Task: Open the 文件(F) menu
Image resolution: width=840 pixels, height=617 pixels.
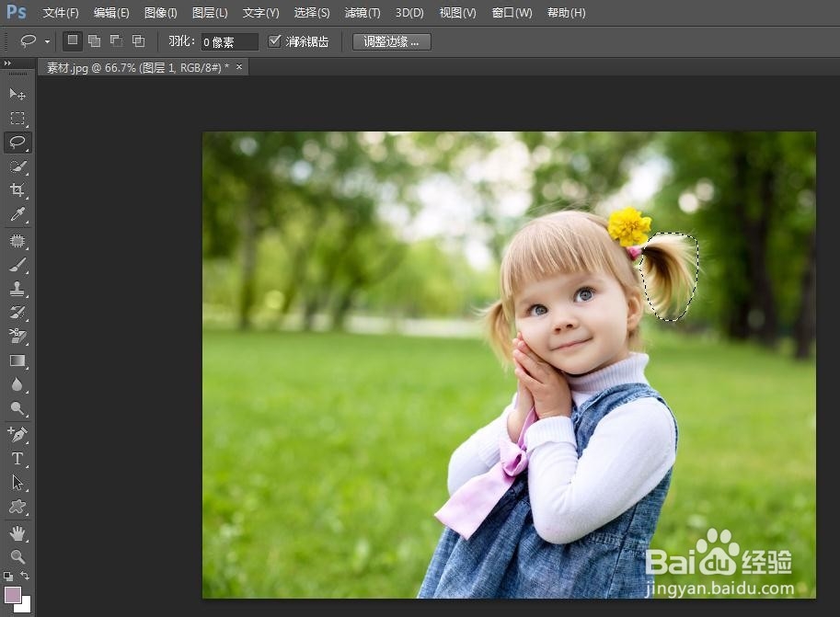Action: click(61, 12)
